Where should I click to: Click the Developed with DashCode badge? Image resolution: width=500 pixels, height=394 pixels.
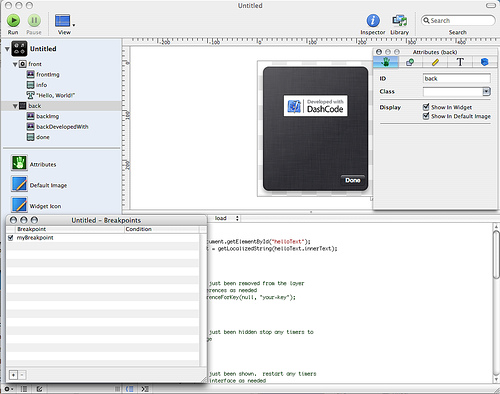315,106
